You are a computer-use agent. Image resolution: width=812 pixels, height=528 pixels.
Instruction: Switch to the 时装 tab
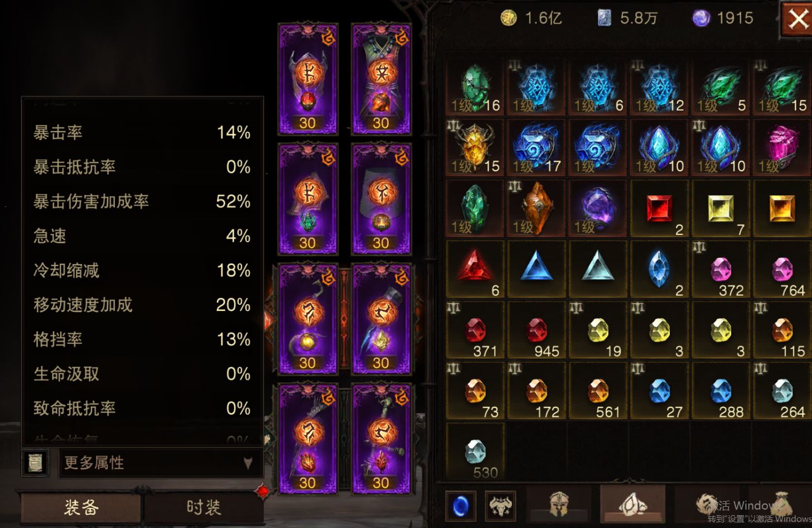tap(204, 507)
